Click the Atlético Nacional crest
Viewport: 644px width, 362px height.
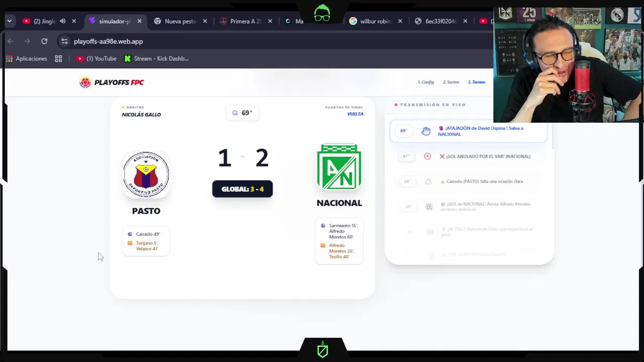tap(339, 167)
